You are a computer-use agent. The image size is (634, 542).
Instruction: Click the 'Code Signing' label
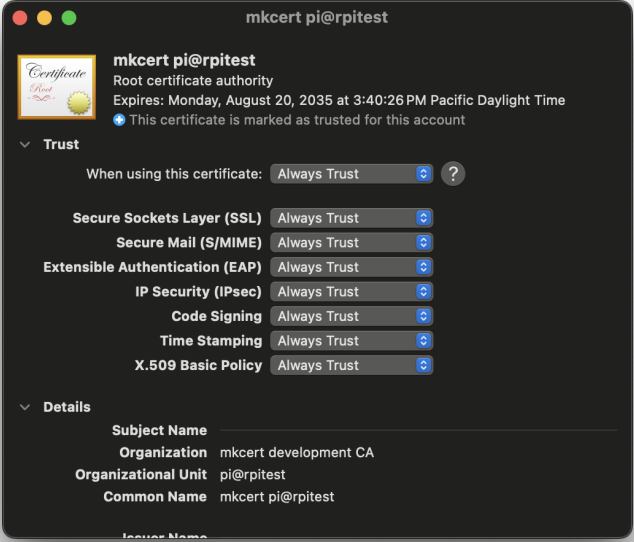point(216,316)
